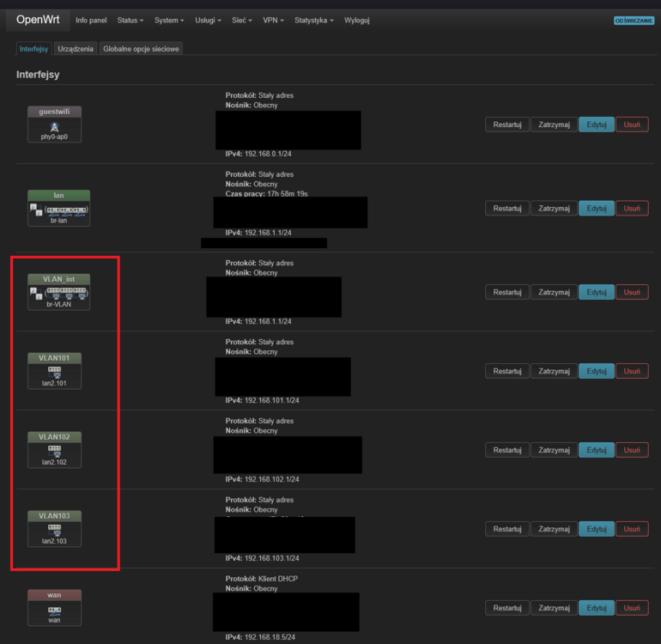The height and width of the screenshot is (644, 661).
Task: Click the lan2.103 port icon in VLAN103 box
Action: (x=54, y=529)
